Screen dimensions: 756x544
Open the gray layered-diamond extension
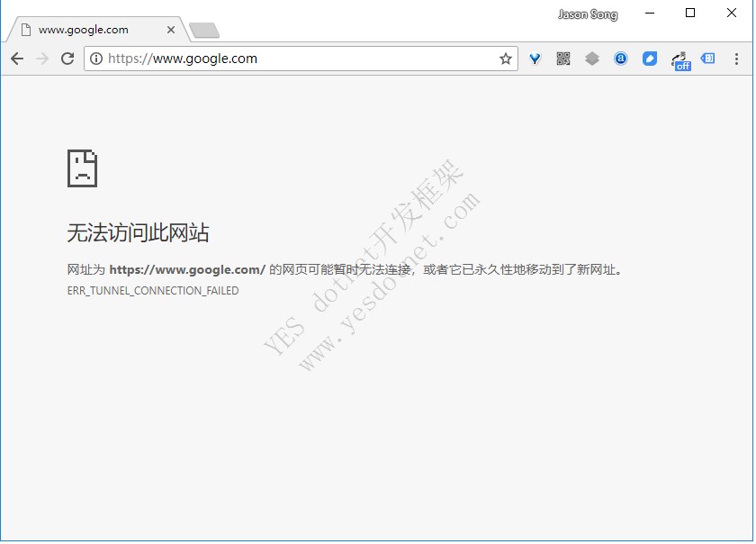coord(592,59)
